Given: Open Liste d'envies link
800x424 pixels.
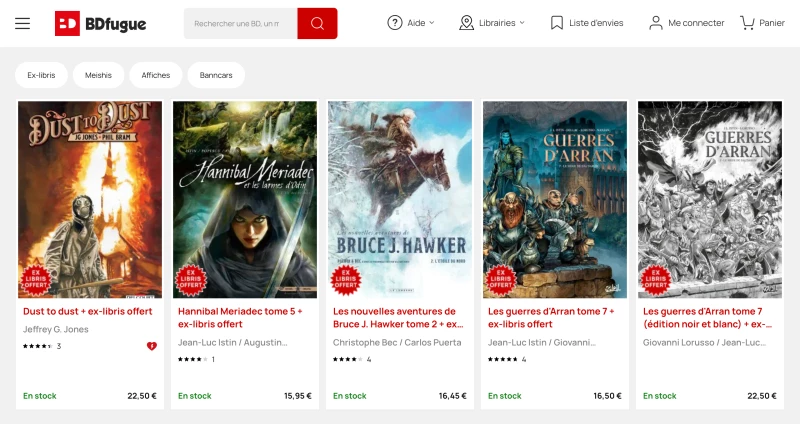Looking at the screenshot, I should pyautogui.click(x=596, y=23).
